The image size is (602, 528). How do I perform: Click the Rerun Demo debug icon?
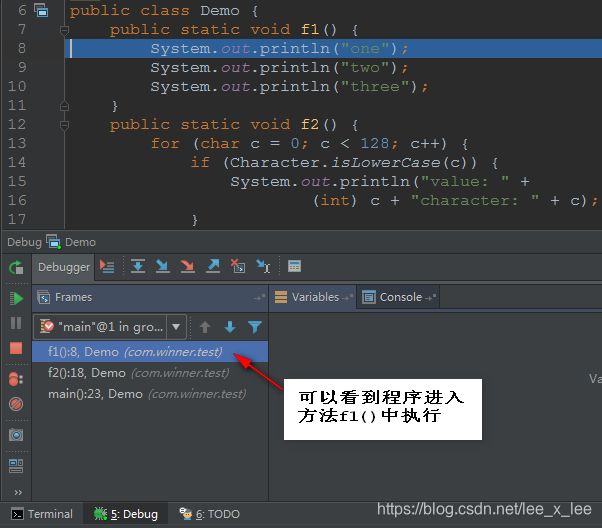click(x=16, y=267)
